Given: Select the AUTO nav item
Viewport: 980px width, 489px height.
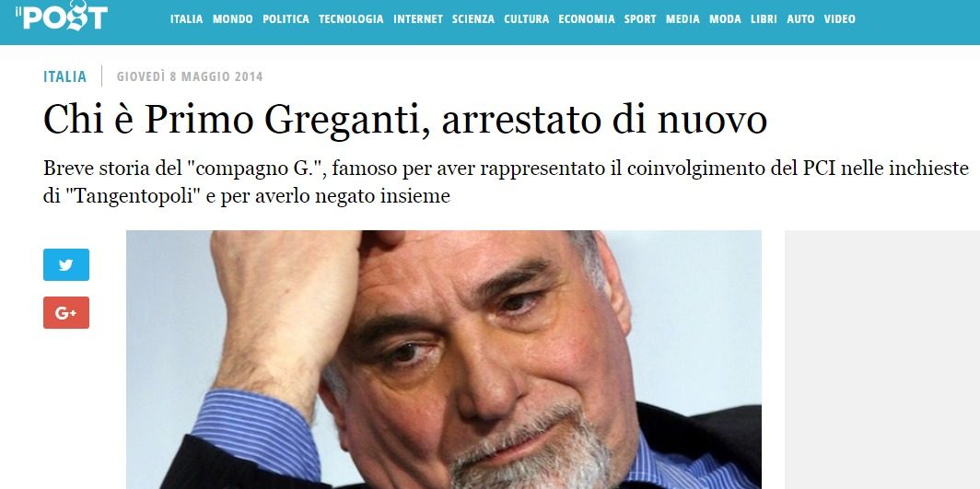Looking at the screenshot, I should (800, 19).
